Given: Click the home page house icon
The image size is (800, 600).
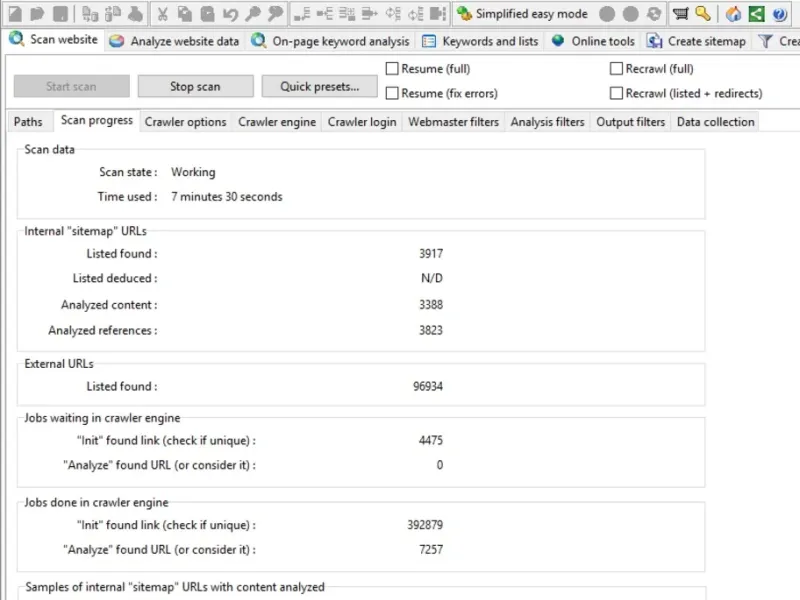Looking at the screenshot, I should (733, 14).
